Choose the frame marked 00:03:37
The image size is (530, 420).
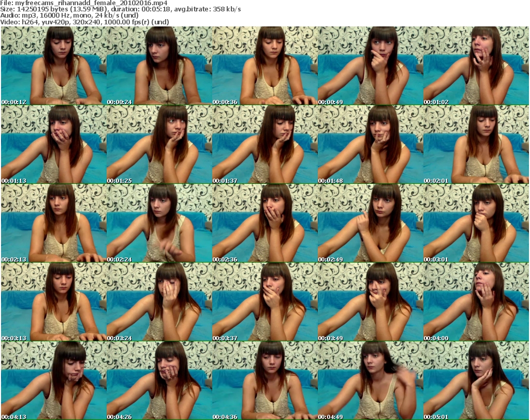coord(265,301)
